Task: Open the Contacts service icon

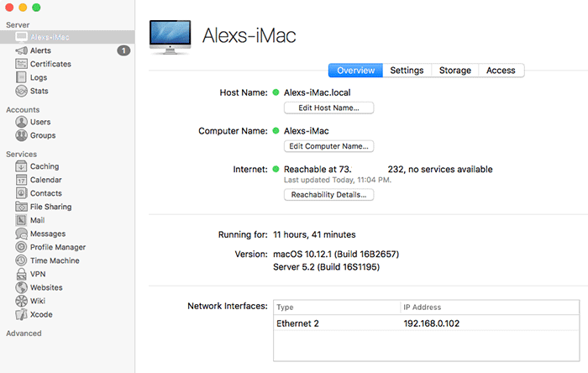Action: click(x=21, y=193)
